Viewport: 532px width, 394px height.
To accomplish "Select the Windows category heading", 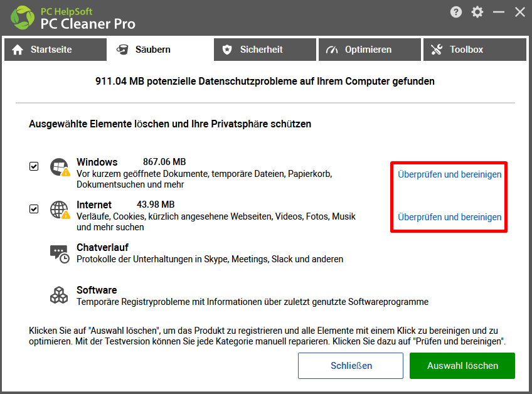I will click(97, 162).
